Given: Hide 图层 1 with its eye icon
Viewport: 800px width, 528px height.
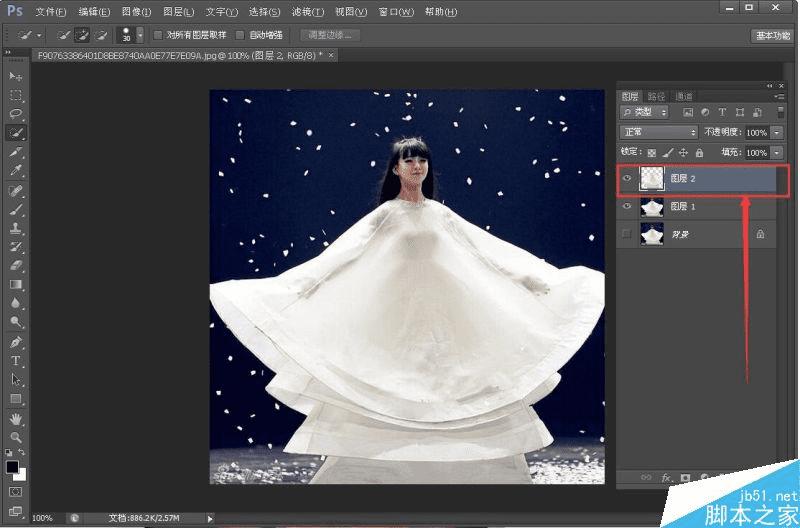Looking at the screenshot, I should tap(627, 206).
